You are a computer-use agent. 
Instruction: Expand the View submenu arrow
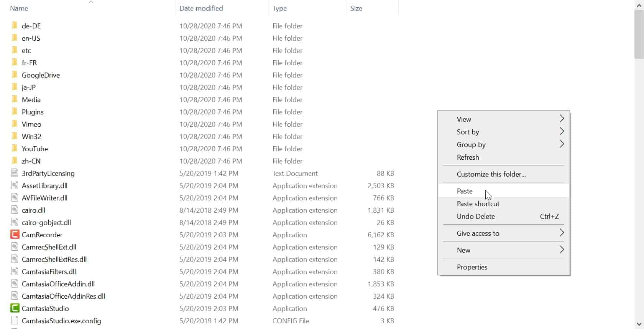[x=562, y=119]
